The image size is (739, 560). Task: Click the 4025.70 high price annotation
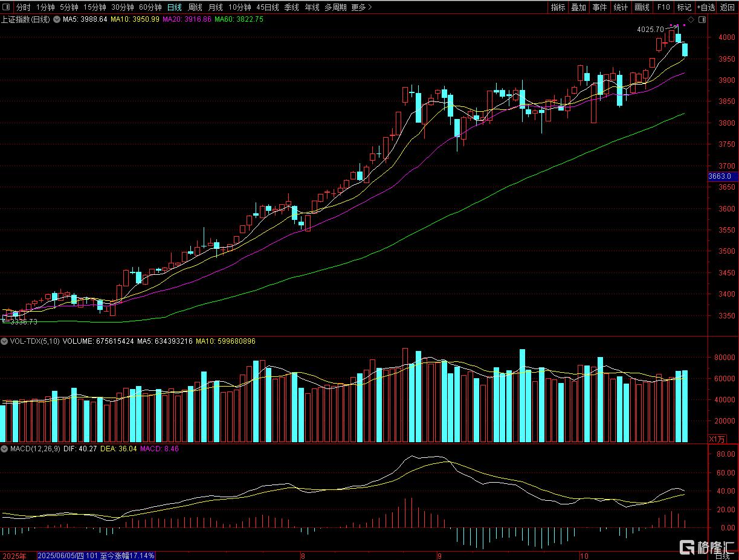(650, 29)
